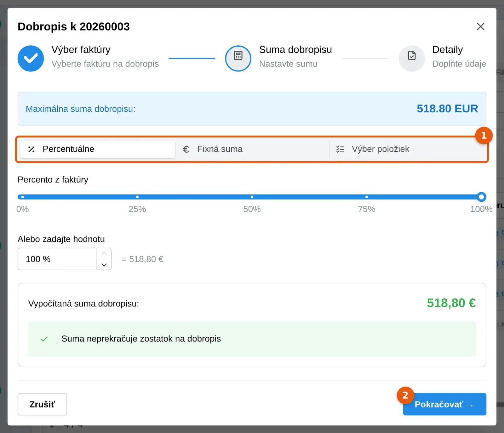Click the calculator step icon
The width and height of the screenshot is (504, 433).
238,59
